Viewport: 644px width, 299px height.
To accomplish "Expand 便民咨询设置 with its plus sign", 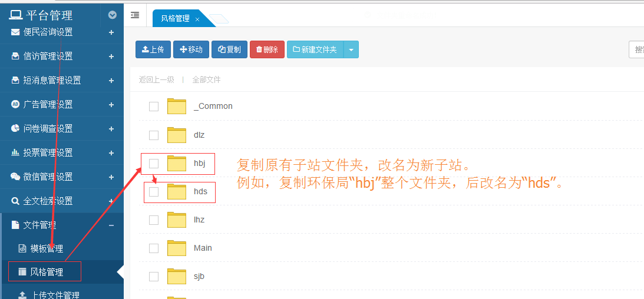I will pos(111,32).
